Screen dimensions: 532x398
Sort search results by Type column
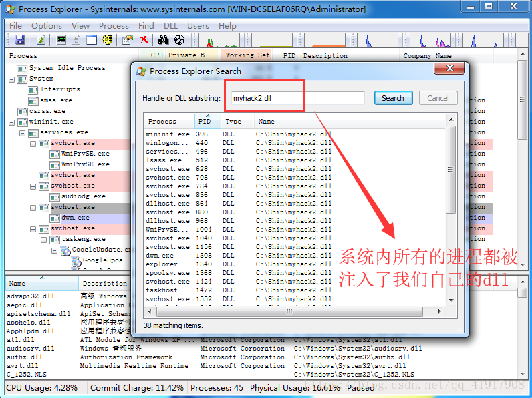237,122
